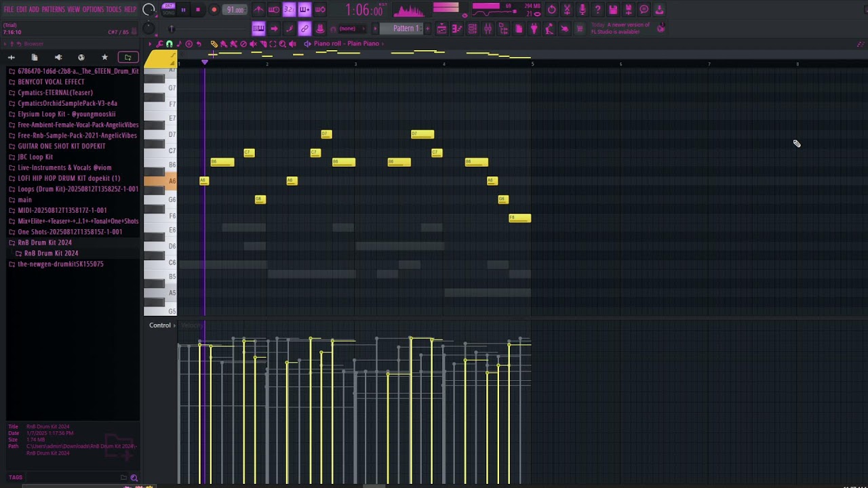This screenshot has height=488, width=868.
Task: Click the one-click audio recording microphone
Action: click(x=583, y=9)
